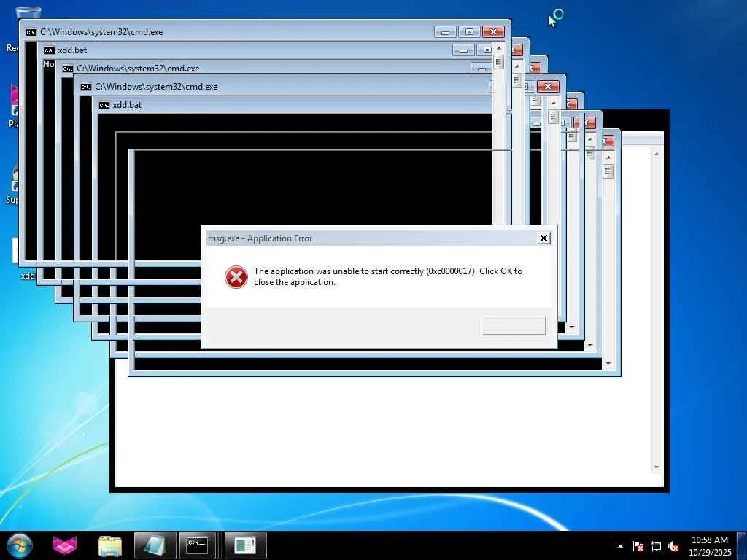The width and height of the screenshot is (747, 560).
Task: Show hidden tray icons arrow
Action: (620, 546)
